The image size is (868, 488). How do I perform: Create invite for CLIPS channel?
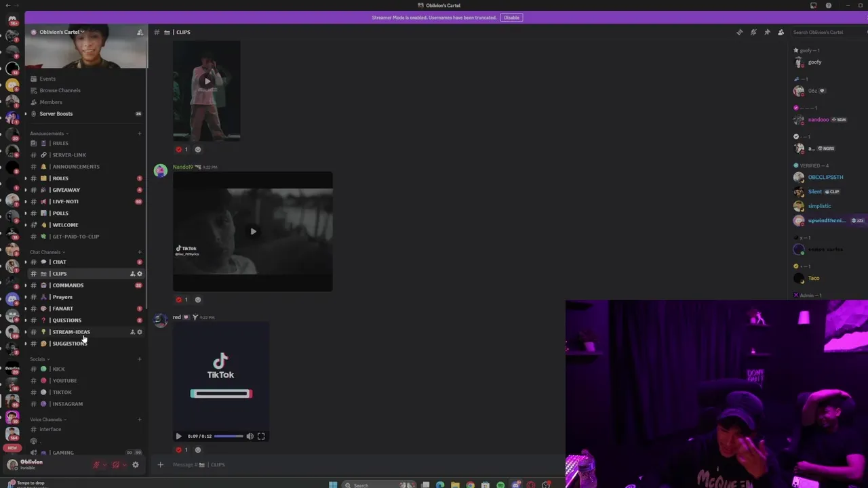click(133, 274)
